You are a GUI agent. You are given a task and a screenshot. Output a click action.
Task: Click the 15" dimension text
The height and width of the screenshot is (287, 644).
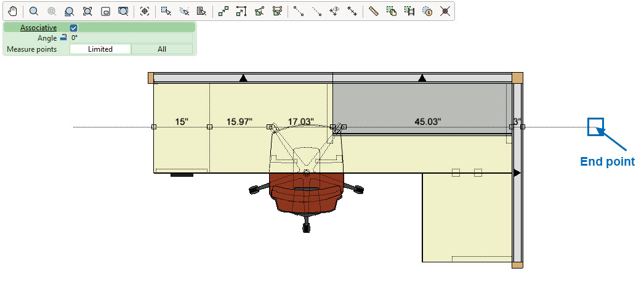click(182, 121)
